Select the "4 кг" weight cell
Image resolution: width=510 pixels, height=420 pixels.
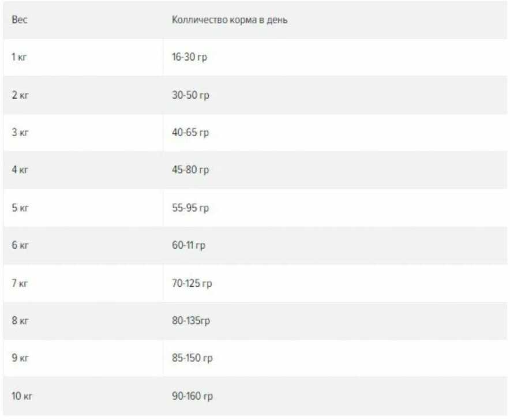20,170
